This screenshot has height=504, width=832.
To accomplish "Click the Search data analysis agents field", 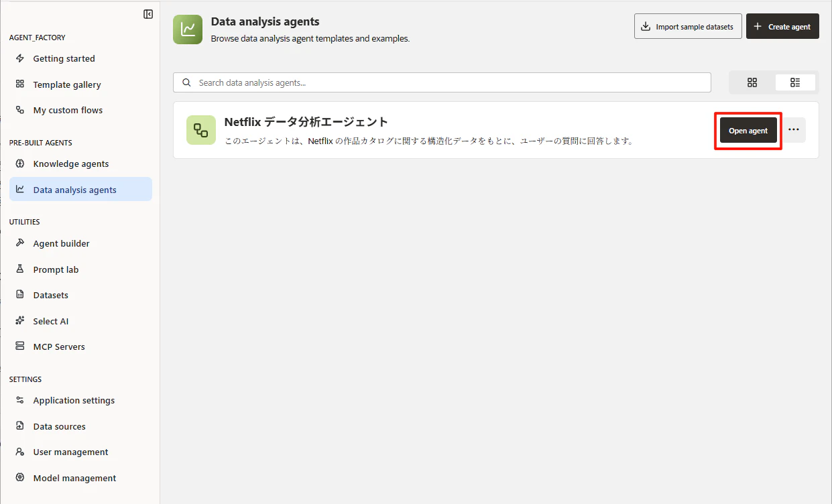I will point(442,82).
